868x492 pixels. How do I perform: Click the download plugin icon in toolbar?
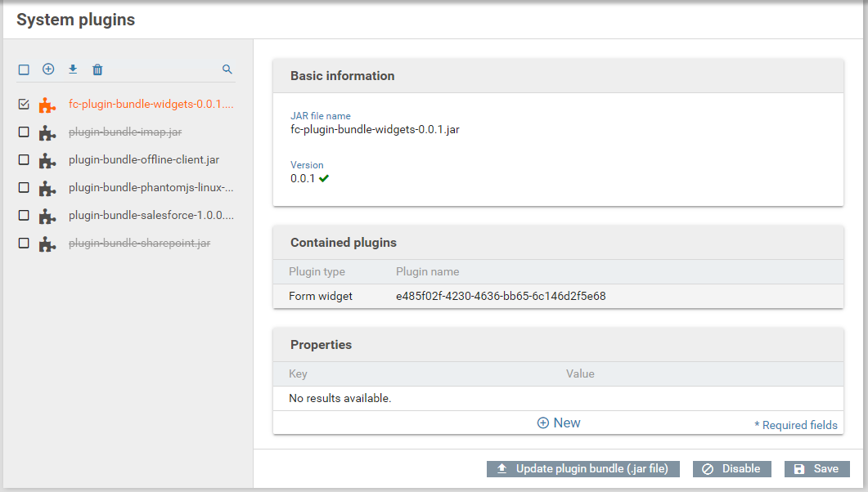coord(73,69)
